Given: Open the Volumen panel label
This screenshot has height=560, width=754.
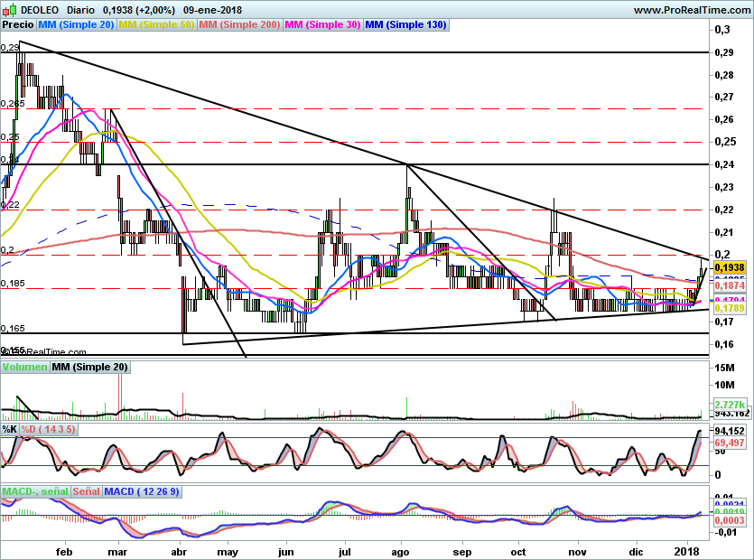Looking at the screenshot, I should click(x=24, y=367).
